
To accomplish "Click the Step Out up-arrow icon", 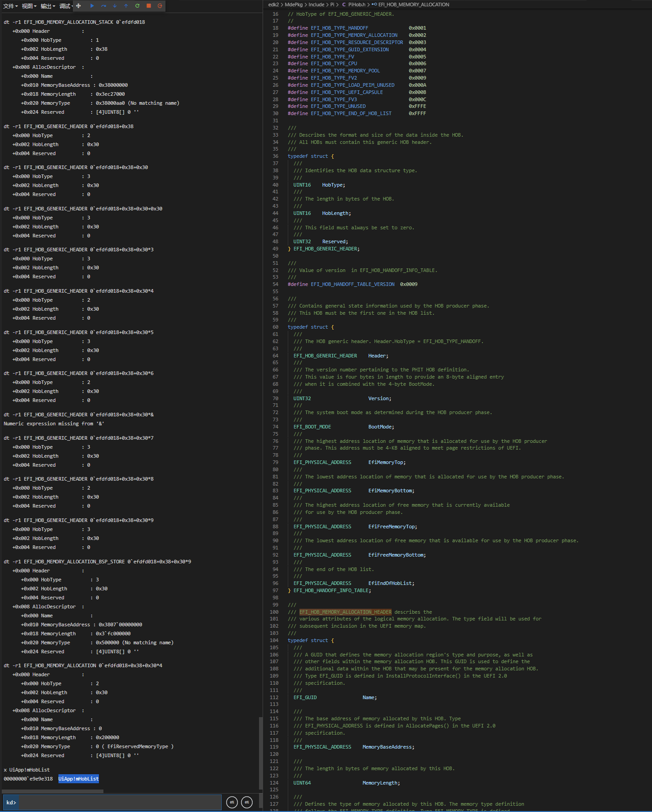I will [x=126, y=6].
